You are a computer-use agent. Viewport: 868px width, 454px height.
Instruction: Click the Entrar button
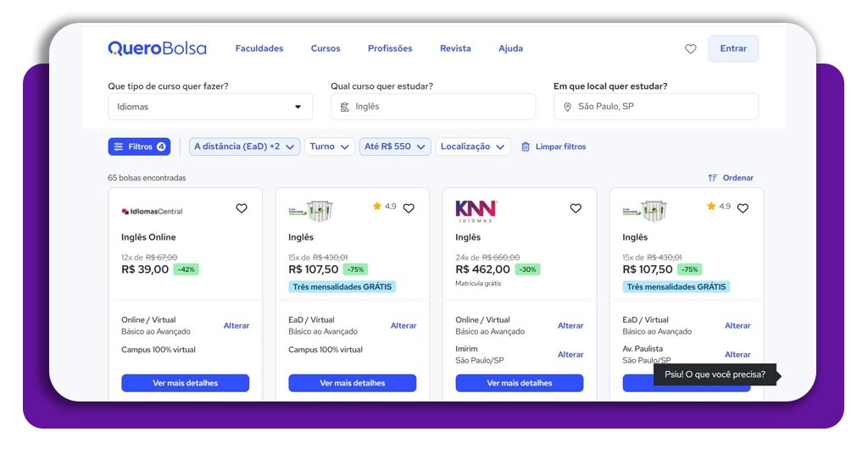coord(733,48)
